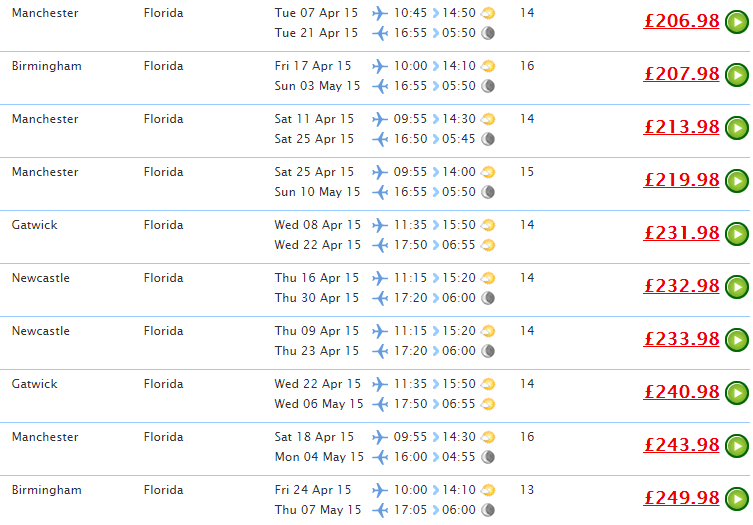Select green go button for £219.98 flight

click(737, 181)
